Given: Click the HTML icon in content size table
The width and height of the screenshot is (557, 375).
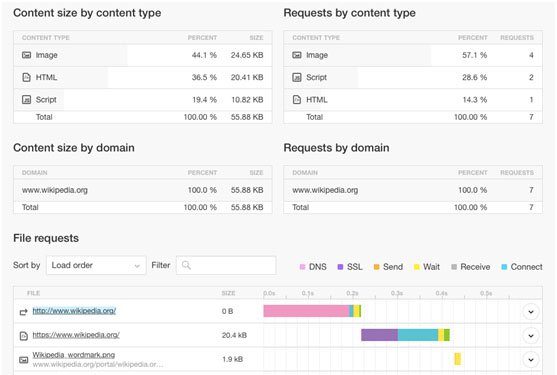Looking at the screenshot, I should [27, 77].
